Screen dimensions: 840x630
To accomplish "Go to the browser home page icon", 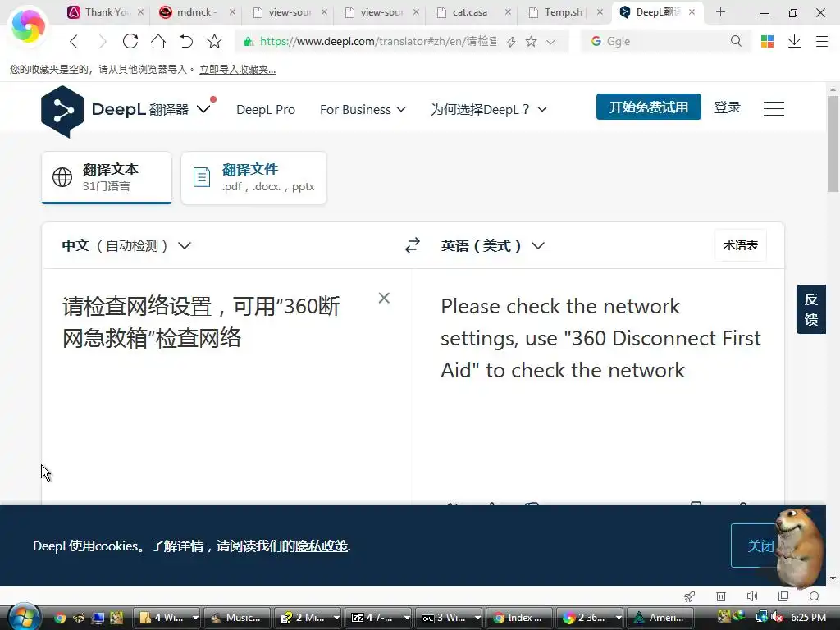I will click(x=158, y=41).
